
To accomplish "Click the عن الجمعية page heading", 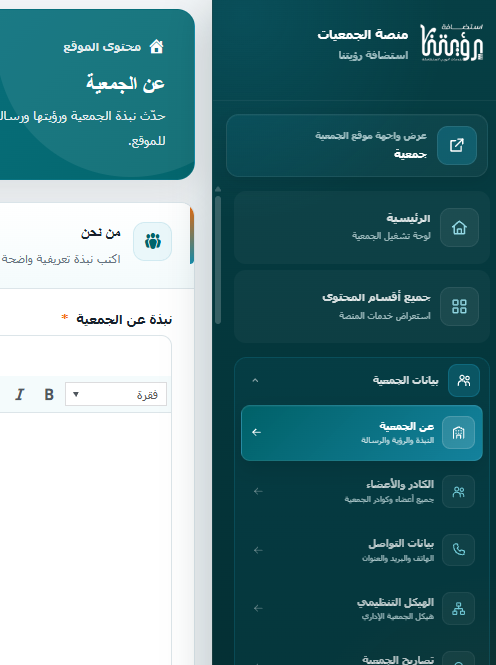I will 125,83.
